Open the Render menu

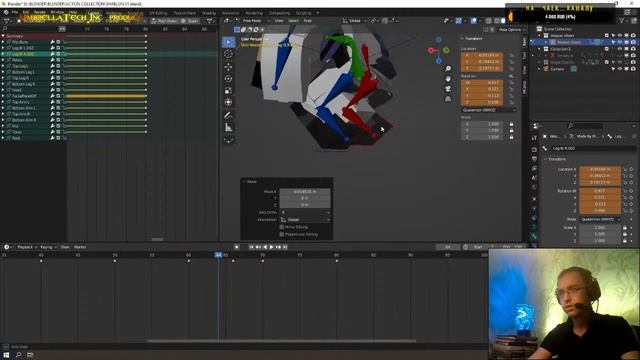coord(40,12)
